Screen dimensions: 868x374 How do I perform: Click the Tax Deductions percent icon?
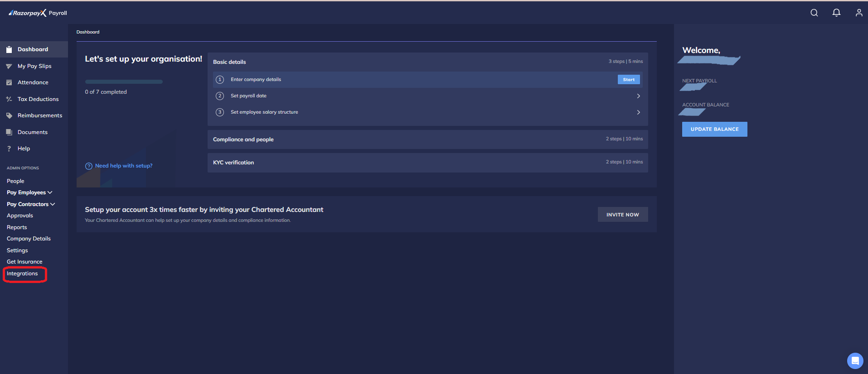coord(9,99)
